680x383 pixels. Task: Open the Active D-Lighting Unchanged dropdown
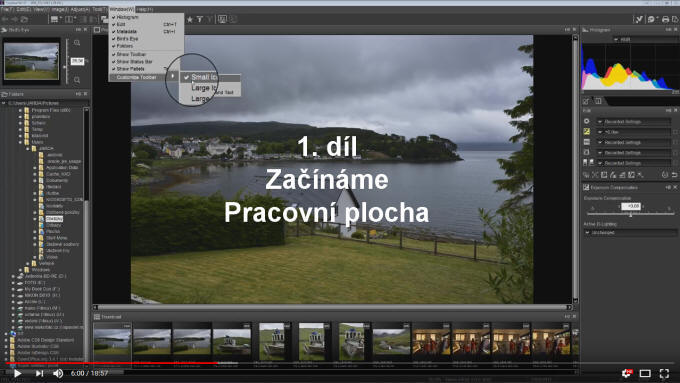pyautogui.click(x=631, y=232)
